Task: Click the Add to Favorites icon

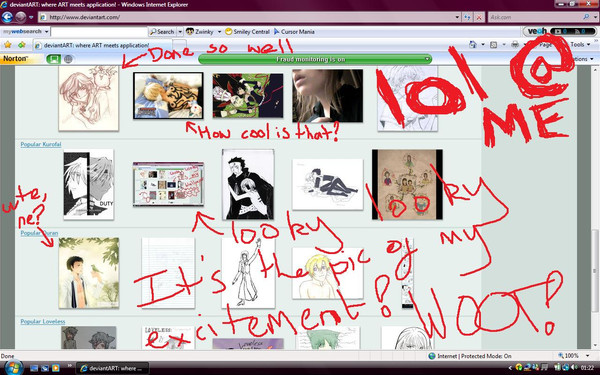Action: click(x=21, y=45)
